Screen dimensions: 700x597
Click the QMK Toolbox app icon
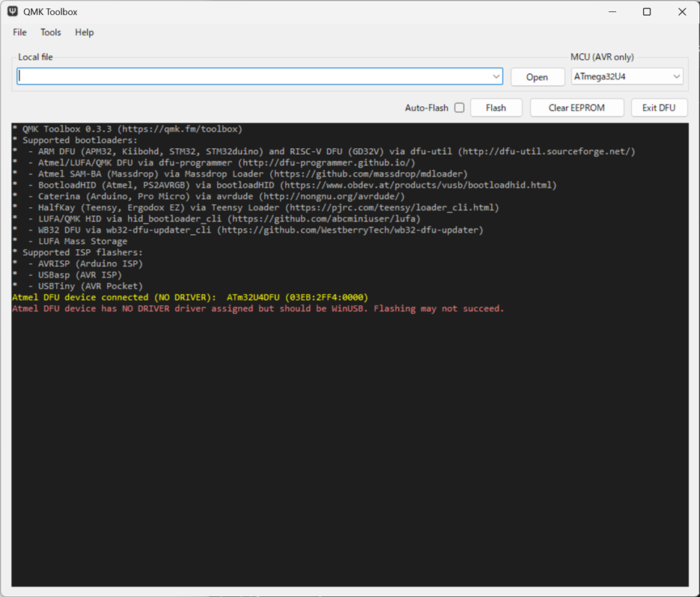[13, 12]
